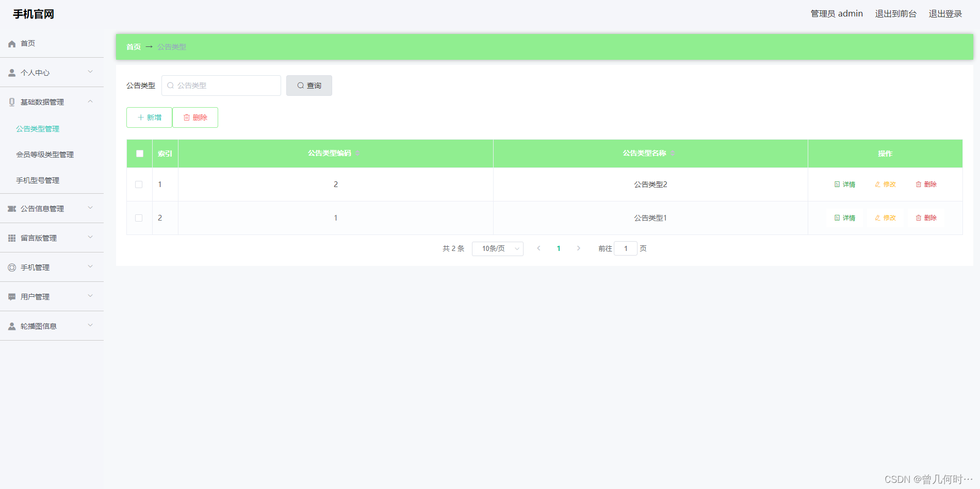Toggle the select-all checkbox in table header
Image resolution: width=980 pixels, height=489 pixels.
[140, 154]
